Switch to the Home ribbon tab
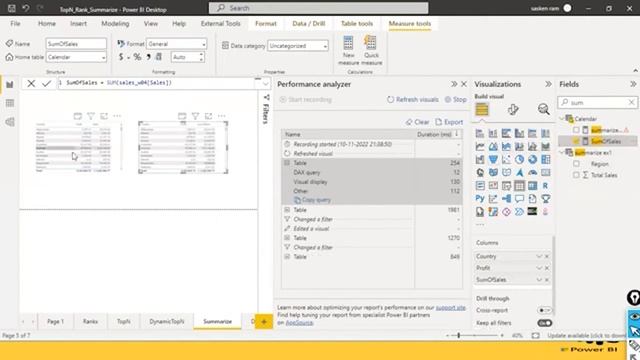This screenshot has height=360, width=640. coord(47,24)
